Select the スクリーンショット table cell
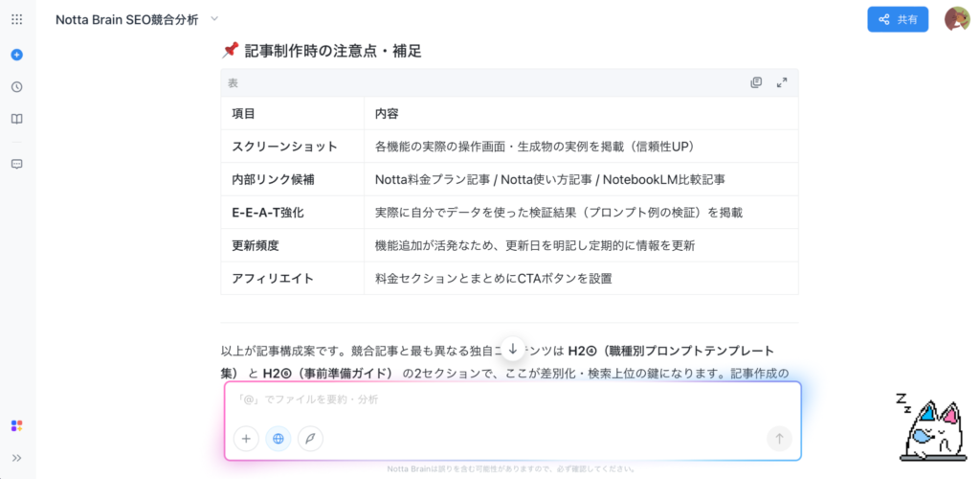This screenshot has width=980, height=479. click(293, 147)
